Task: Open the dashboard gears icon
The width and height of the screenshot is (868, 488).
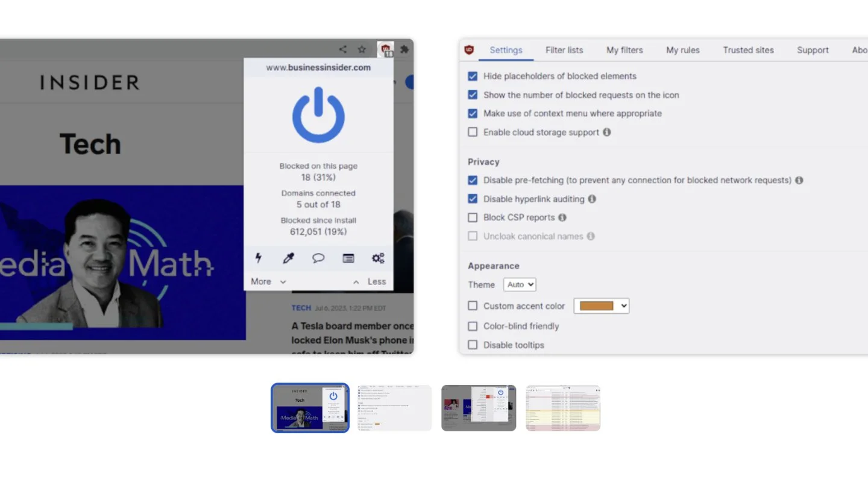Action: pyautogui.click(x=378, y=258)
